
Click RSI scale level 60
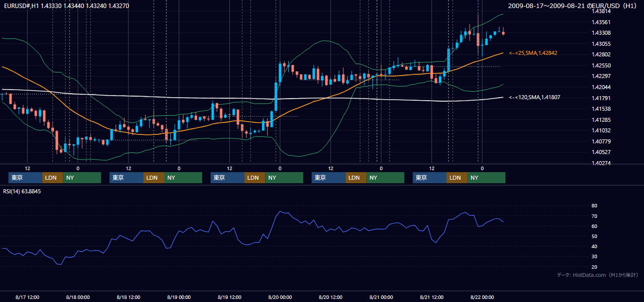(x=594, y=226)
